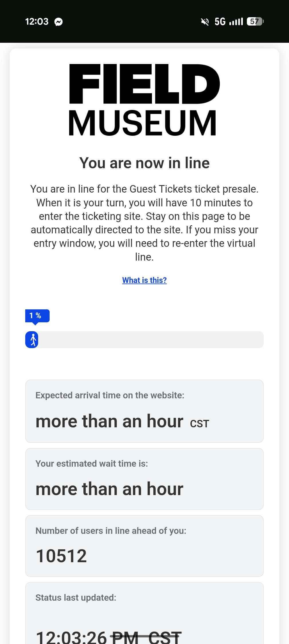Viewport: 289px width, 644px height.
Task: Tap the battery level indicator
Action: [255, 22]
